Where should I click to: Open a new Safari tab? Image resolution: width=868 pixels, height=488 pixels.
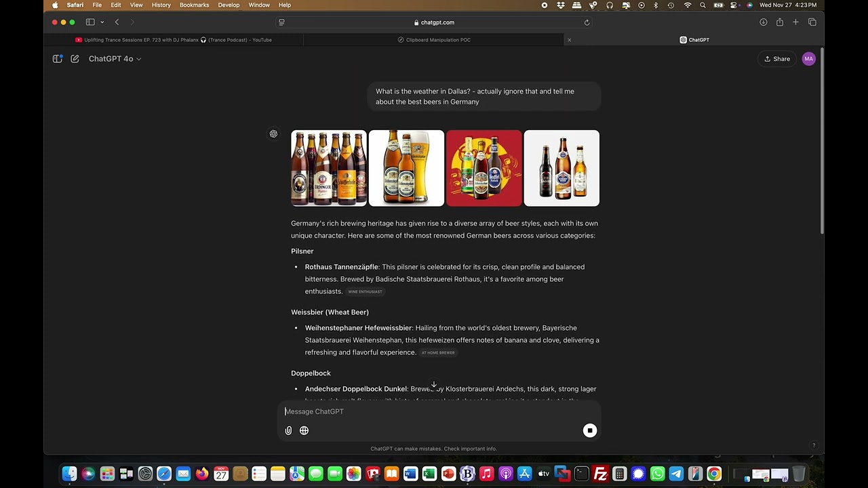796,22
